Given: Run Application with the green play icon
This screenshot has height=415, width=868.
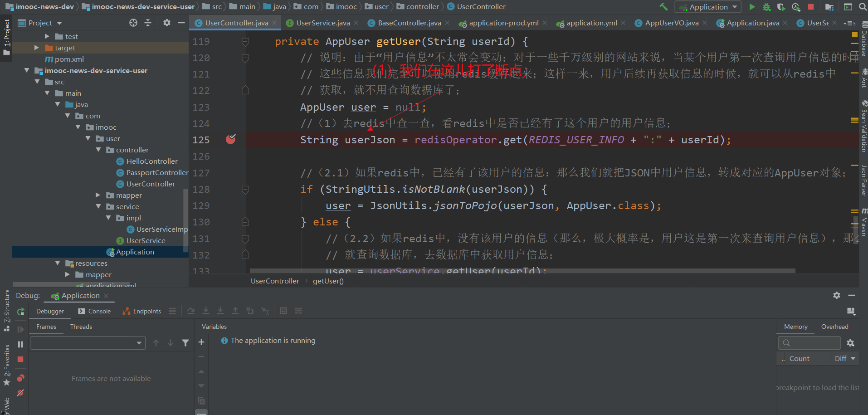Looking at the screenshot, I should (752, 7).
